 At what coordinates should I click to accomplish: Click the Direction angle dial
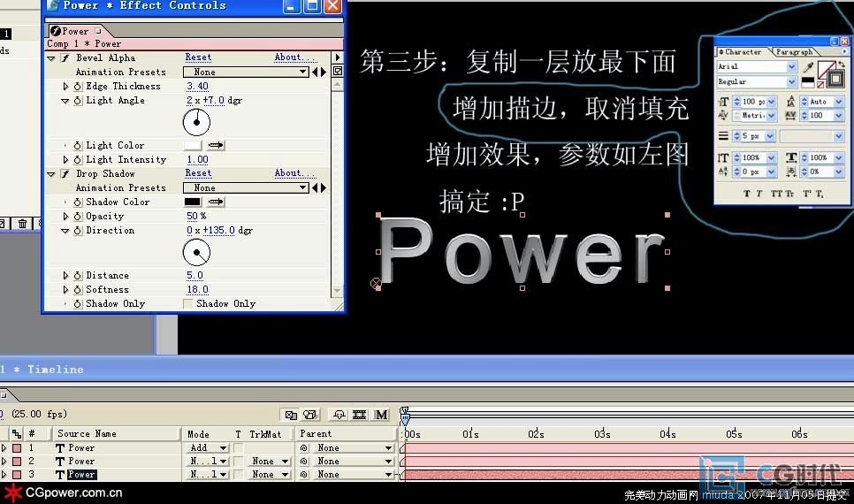click(196, 252)
